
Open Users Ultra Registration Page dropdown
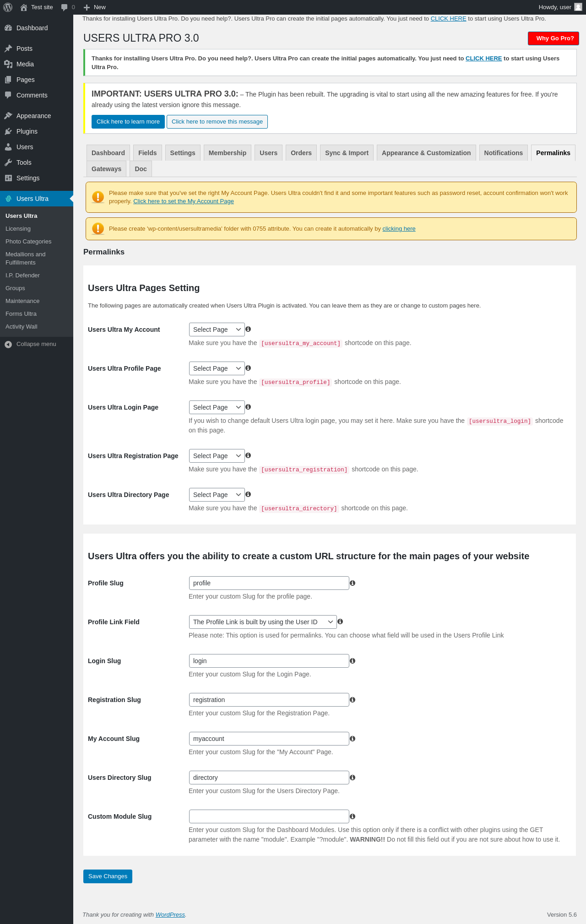217,456
